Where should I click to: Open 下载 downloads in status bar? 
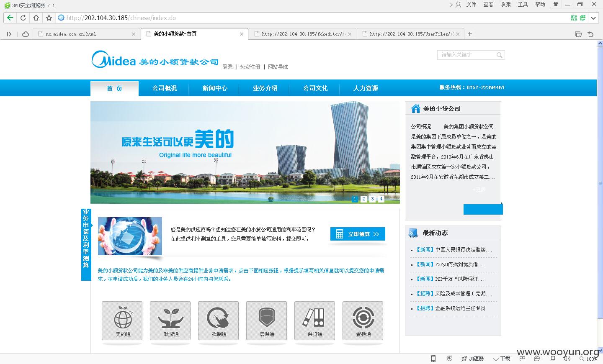click(502, 359)
